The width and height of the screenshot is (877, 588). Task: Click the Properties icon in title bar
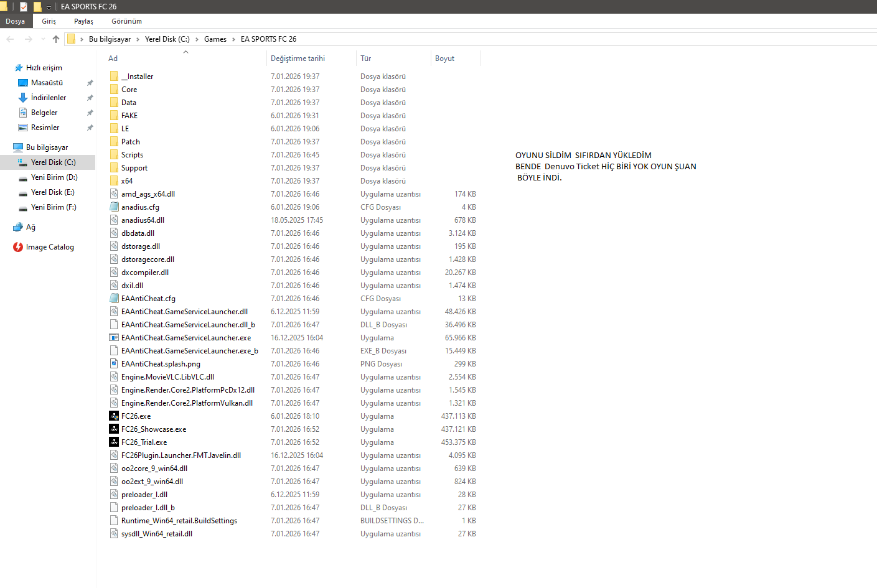click(x=24, y=7)
